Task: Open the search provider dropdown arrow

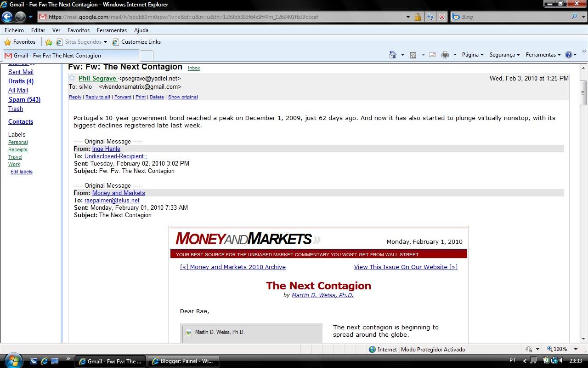Action: [583, 17]
